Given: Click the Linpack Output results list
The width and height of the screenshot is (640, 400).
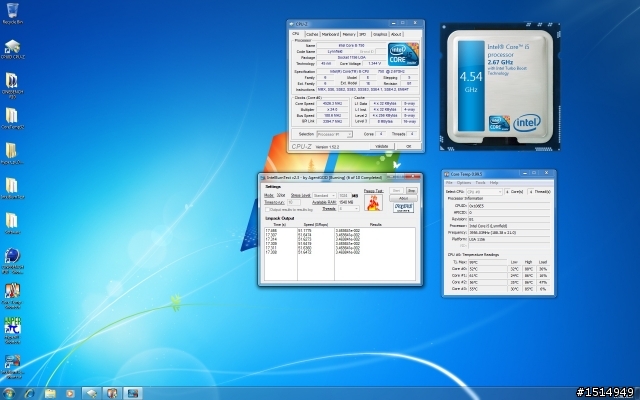Looking at the screenshot, I should 340,254.
